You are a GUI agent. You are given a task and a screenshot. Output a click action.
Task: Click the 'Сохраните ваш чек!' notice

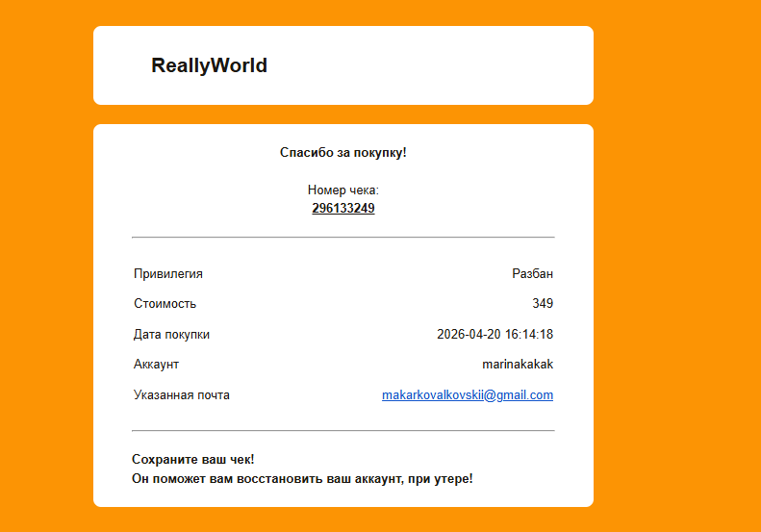click(x=192, y=460)
